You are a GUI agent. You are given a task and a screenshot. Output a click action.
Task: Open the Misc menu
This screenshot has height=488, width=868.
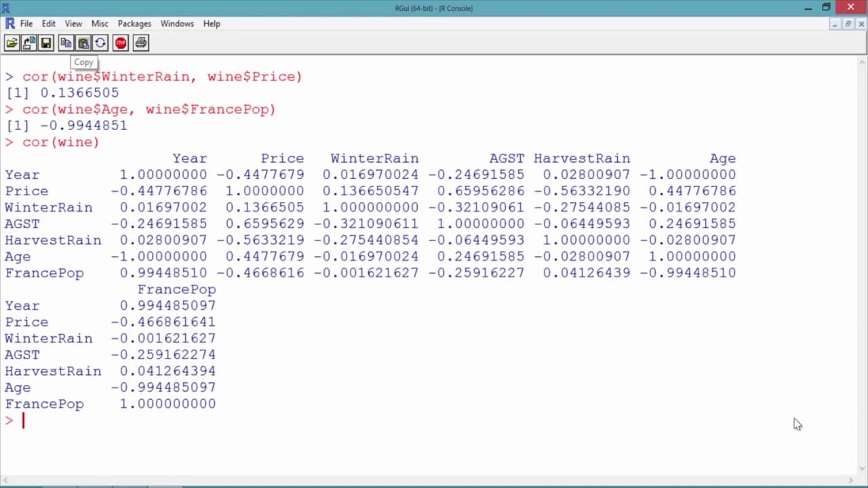100,24
